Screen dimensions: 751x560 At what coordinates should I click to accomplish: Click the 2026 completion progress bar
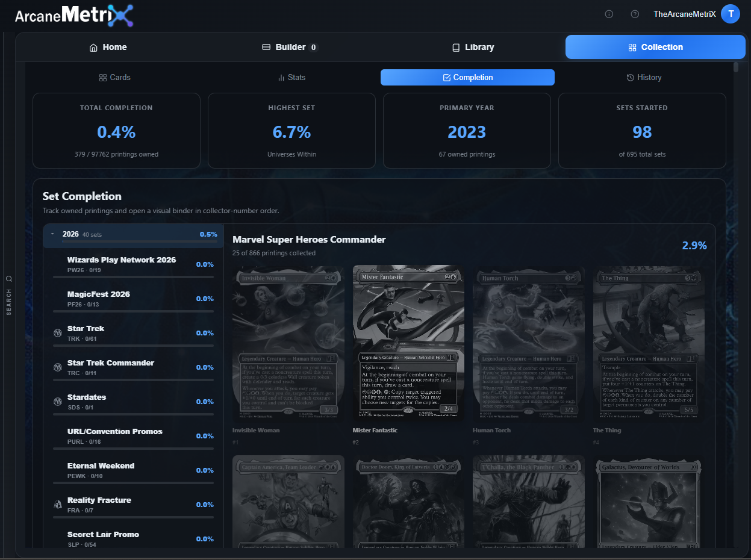click(140, 241)
